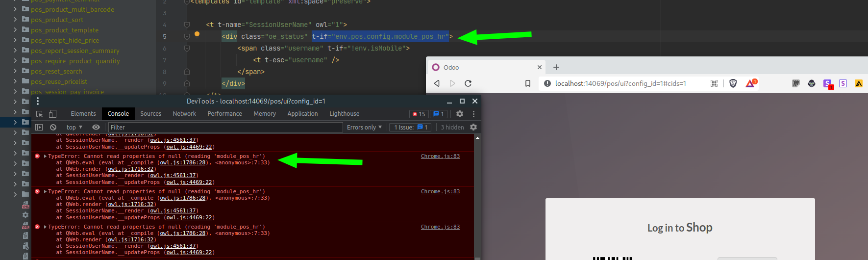Collapse the code fold marker on line 4
This screenshot has height=260, width=868.
coord(187,25)
